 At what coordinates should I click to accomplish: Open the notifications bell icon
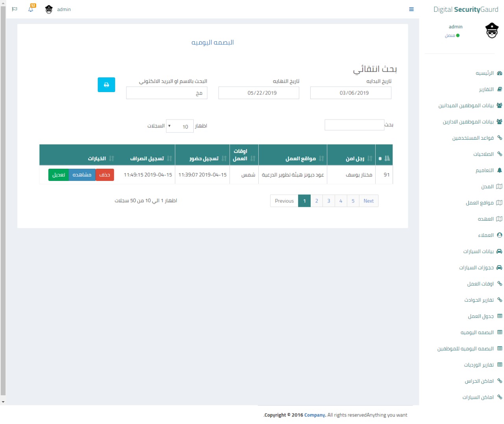click(x=31, y=9)
